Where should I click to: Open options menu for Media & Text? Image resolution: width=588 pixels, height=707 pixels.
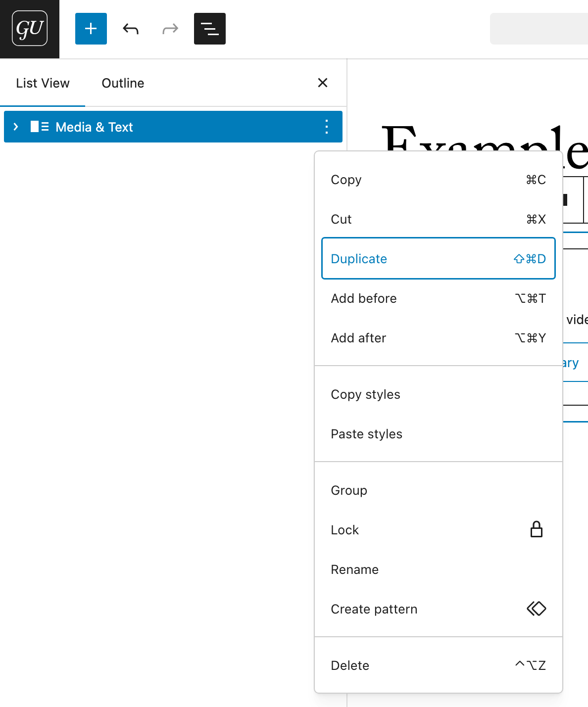[x=327, y=127]
